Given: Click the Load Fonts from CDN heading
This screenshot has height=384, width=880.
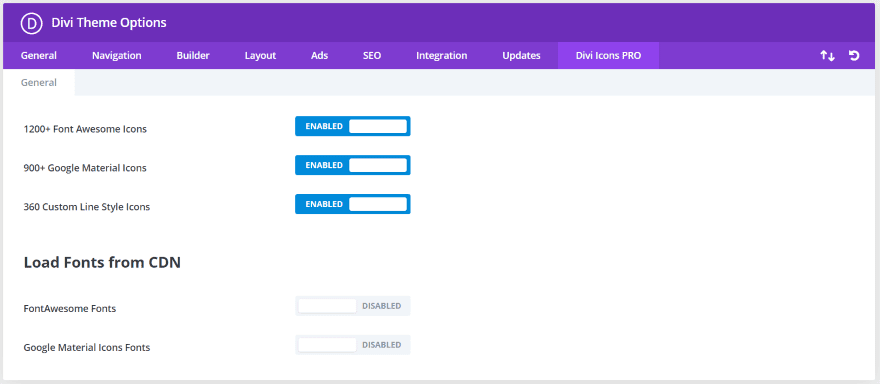Looking at the screenshot, I should point(102,262).
